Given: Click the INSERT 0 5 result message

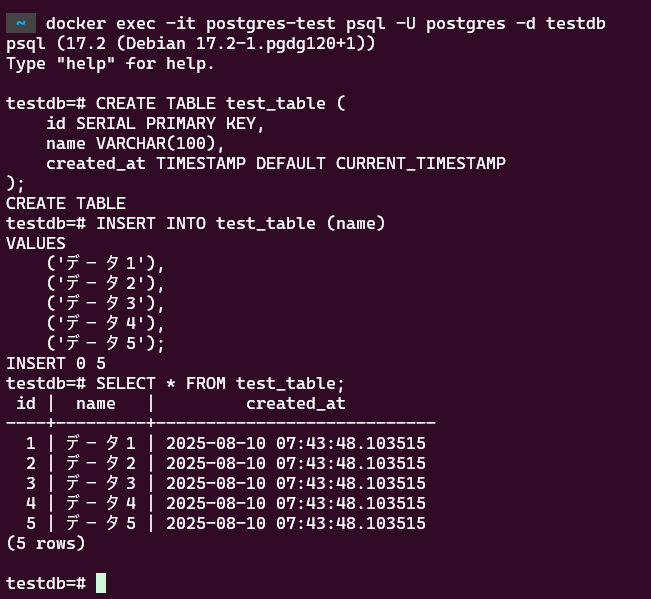Looking at the screenshot, I should tap(56, 363).
